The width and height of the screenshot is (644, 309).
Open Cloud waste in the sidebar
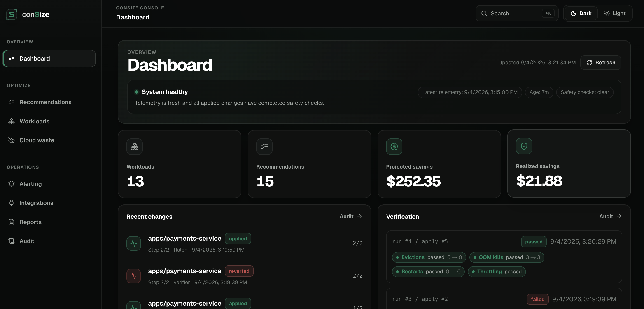(x=49, y=140)
